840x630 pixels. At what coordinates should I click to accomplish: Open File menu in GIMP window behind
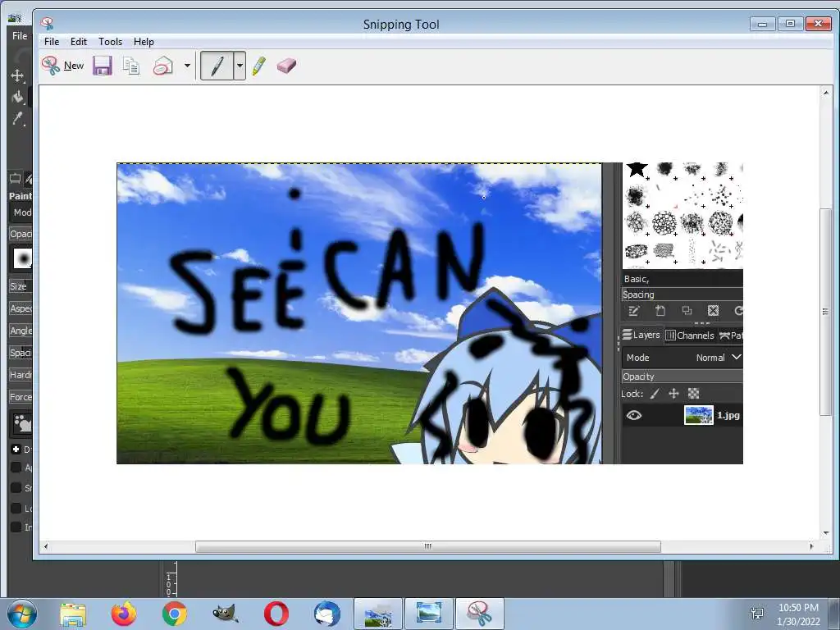[20, 36]
